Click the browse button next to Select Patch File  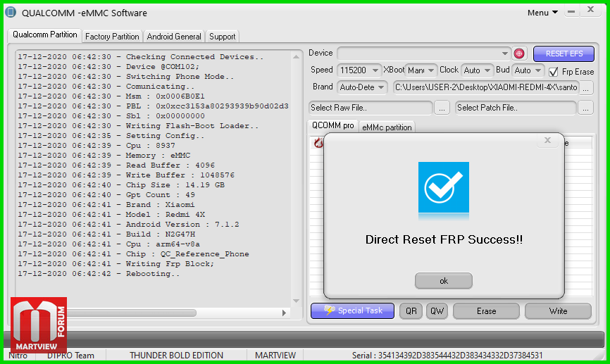[x=586, y=108]
